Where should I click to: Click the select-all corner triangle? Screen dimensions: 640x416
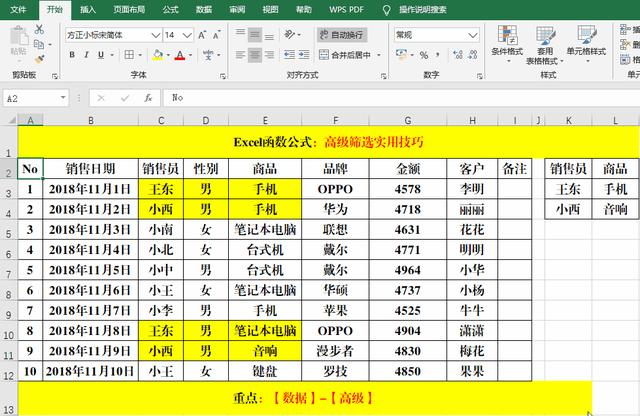coord(11,120)
